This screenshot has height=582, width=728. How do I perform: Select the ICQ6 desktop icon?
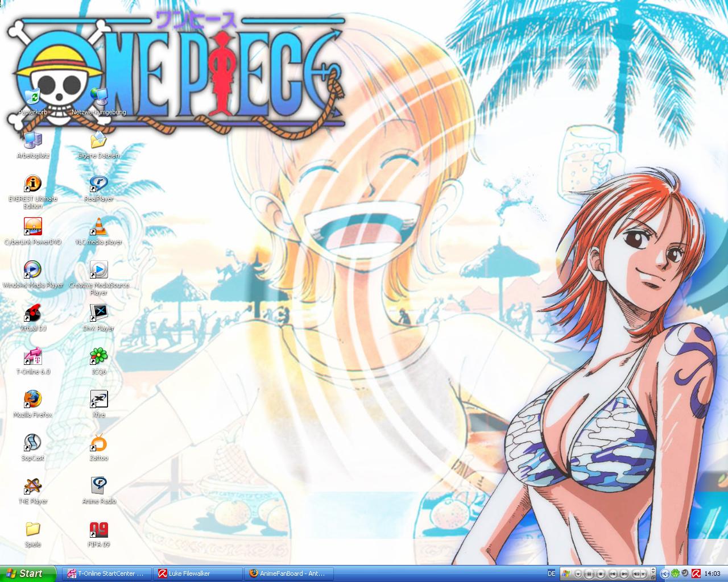(98, 356)
